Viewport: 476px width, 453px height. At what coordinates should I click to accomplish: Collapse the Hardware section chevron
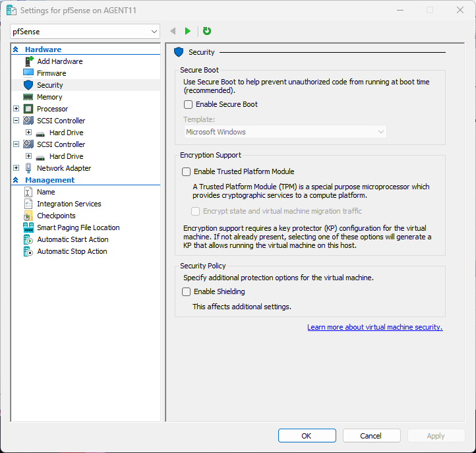point(16,49)
